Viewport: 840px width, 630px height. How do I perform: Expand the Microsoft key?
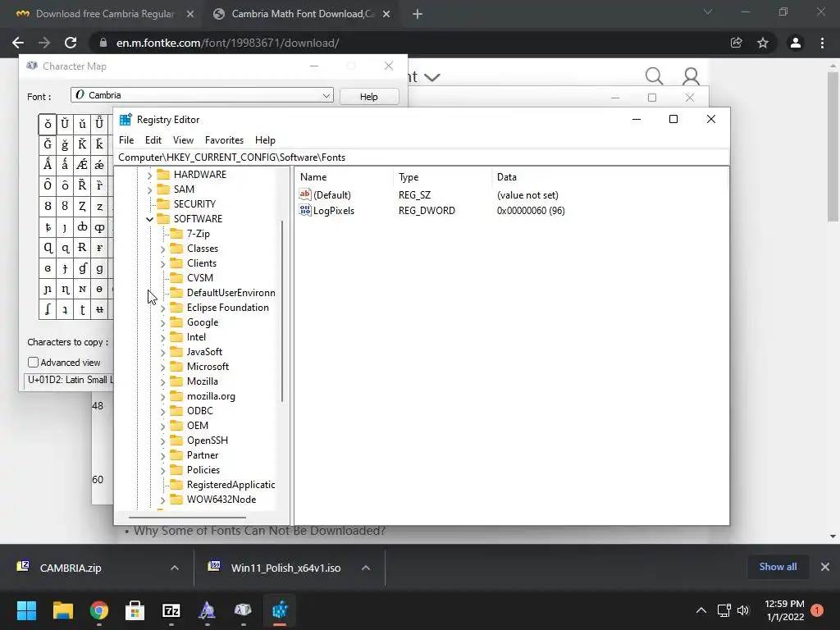tap(163, 367)
